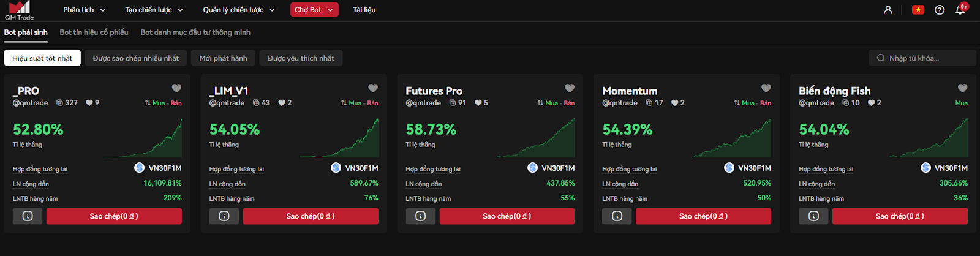This screenshot has height=256, width=980.
Task: Click small likes heart on Momentum card
Action: (x=675, y=103)
